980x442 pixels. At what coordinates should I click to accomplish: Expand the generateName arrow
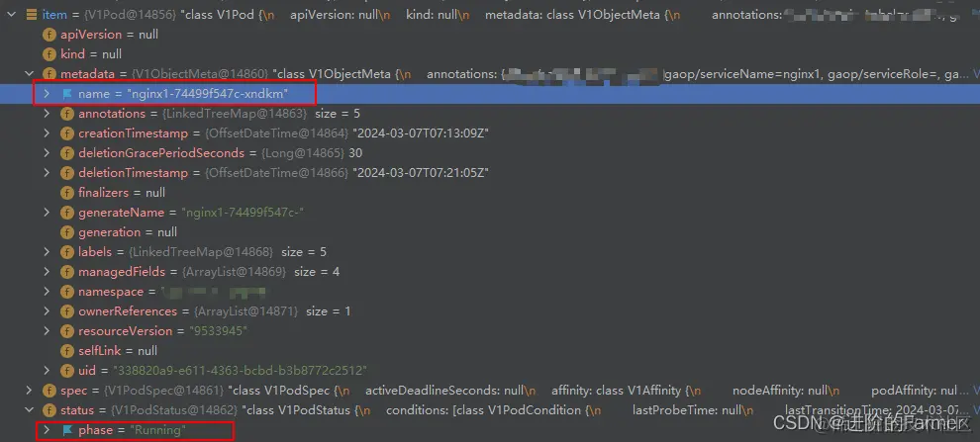point(47,213)
